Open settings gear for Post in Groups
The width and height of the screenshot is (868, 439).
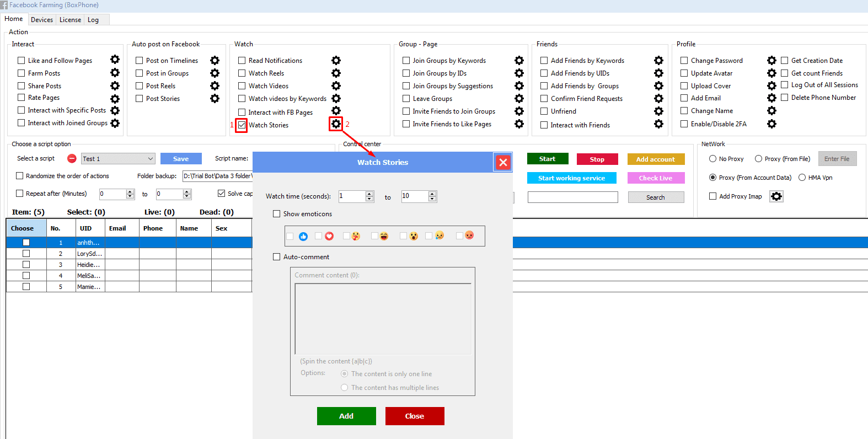[215, 73]
